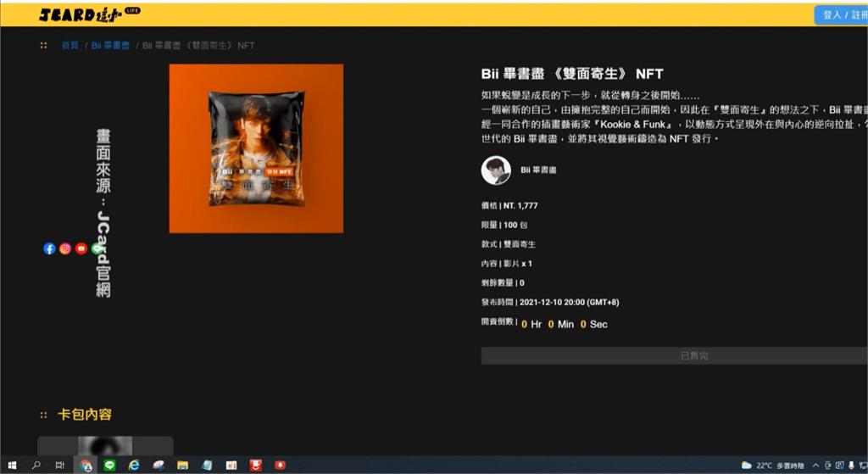Open the card preview under 卡包內容
Image resolution: width=868 pixels, height=474 pixels.
[x=105, y=446]
